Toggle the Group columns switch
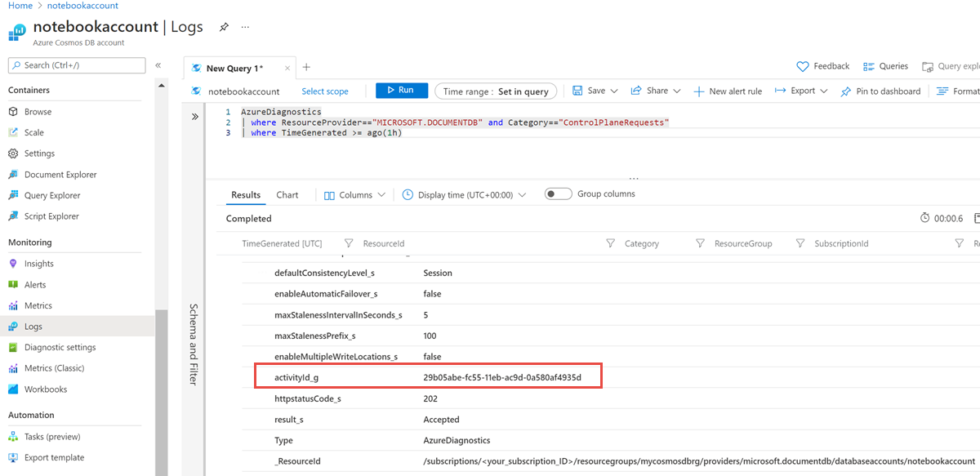Screen dimensions: 980x476 click(559, 194)
